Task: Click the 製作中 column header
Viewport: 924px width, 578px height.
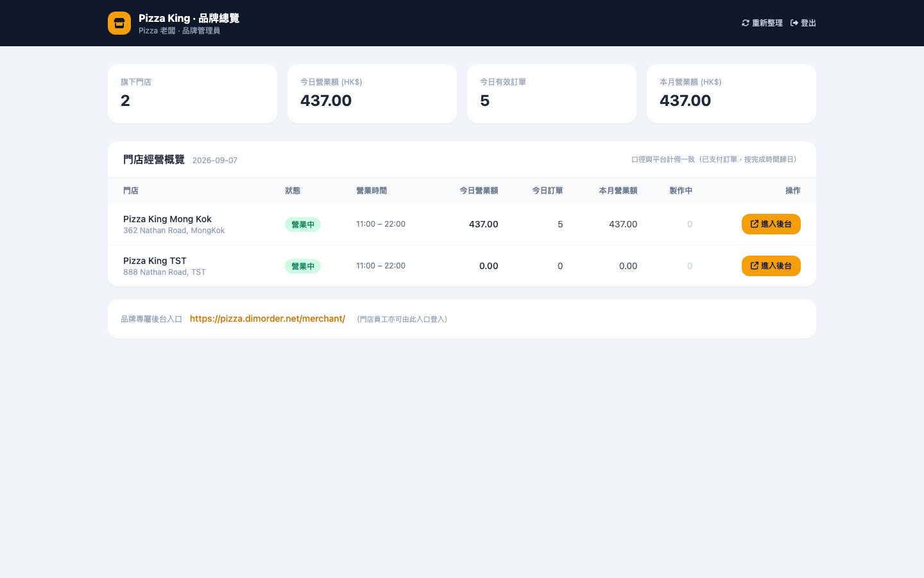Action: (x=681, y=191)
